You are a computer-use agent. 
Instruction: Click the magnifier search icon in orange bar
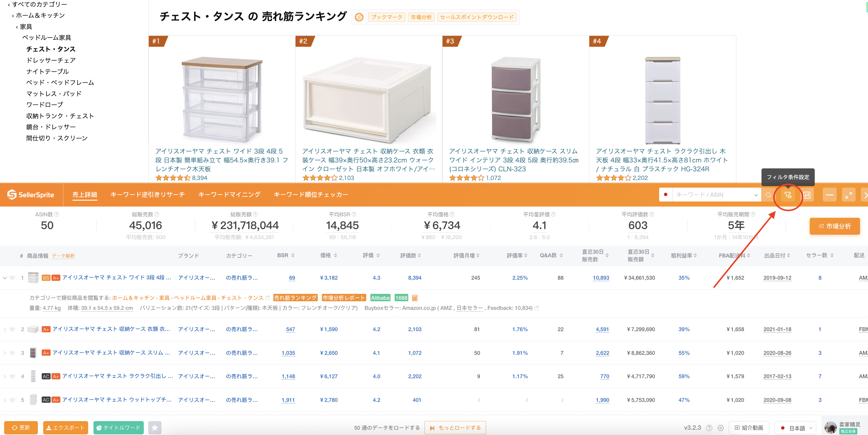tap(768, 195)
